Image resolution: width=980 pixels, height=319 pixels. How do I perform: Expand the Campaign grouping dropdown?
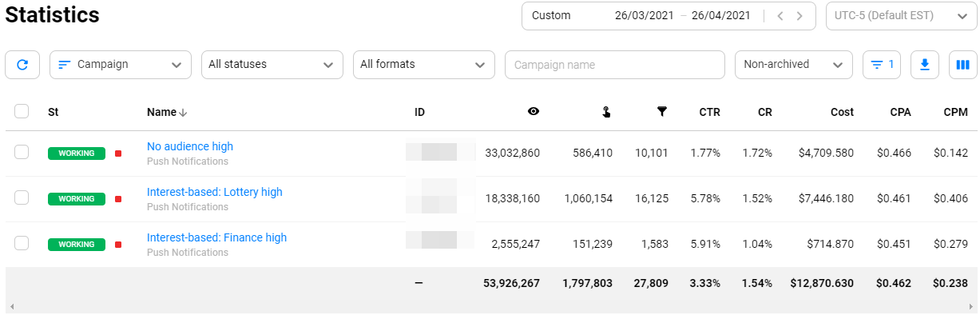(121, 65)
